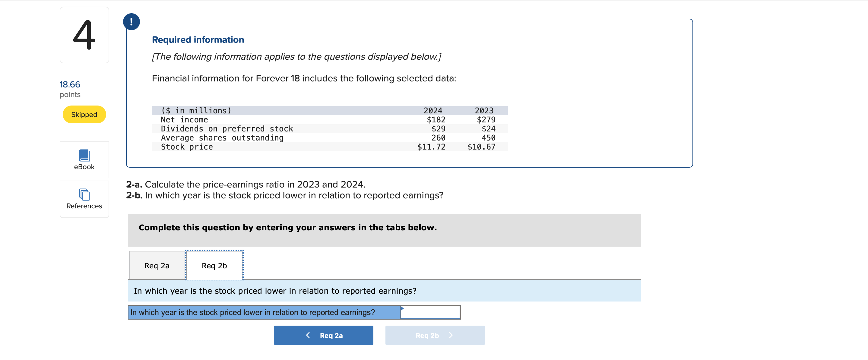868x360 pixels.
Task: Click the yellow Skipped status badge
Action: click(x=84, y=115)
